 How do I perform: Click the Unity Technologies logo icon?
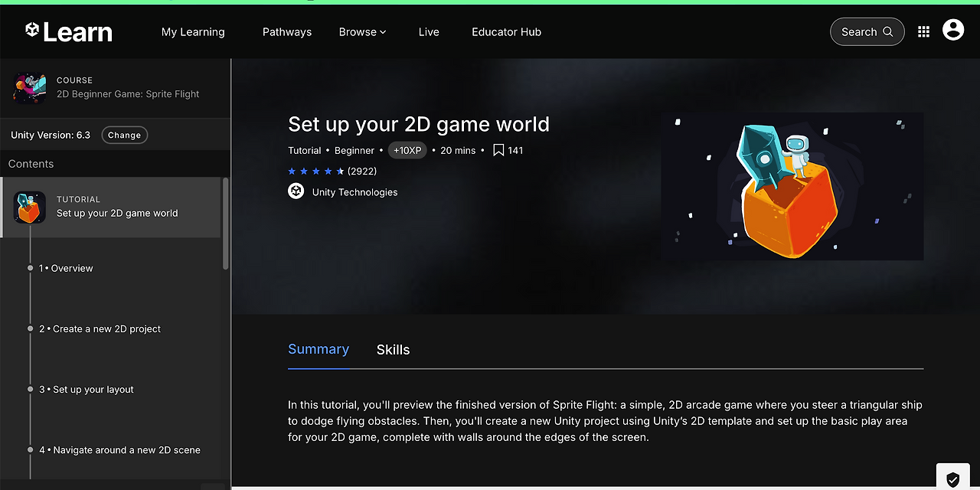296,191
